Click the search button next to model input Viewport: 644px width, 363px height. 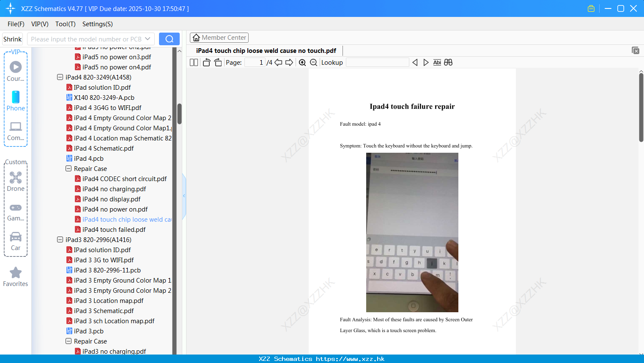coord(169,39)
